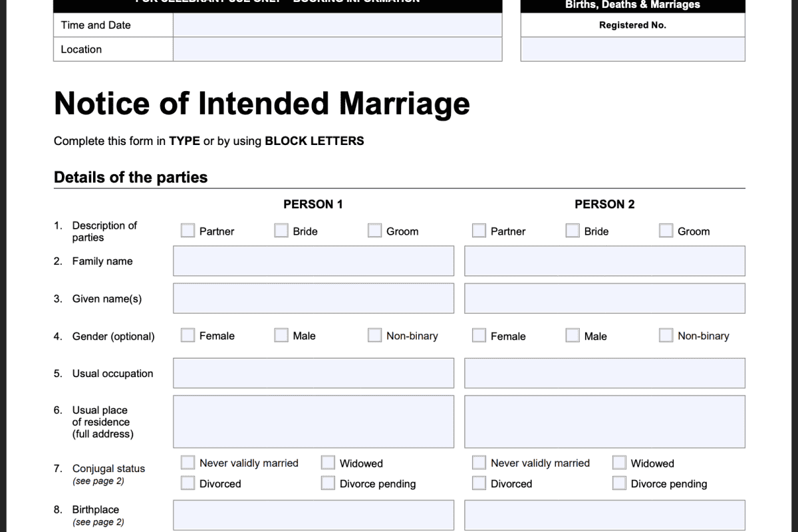Select Groom for Person 2
798x532 pixels.
tap(666, 231)
